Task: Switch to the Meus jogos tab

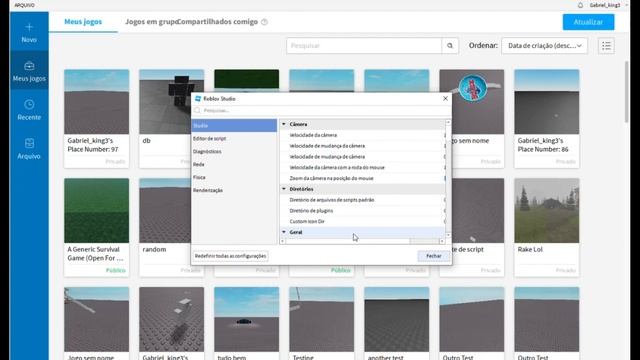Action: pyautogui.click(x=83, y=22)
